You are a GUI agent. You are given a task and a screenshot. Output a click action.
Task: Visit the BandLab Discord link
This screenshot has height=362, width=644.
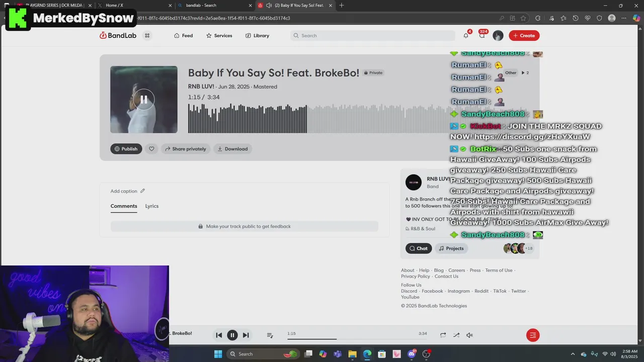pyautogui.click(x=409, y=291)
